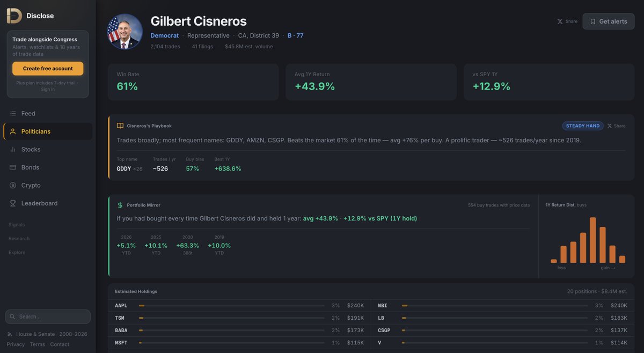This screenshot has height=353, width=644.
Task: Click Create free account button
Action: click(48, 69)
